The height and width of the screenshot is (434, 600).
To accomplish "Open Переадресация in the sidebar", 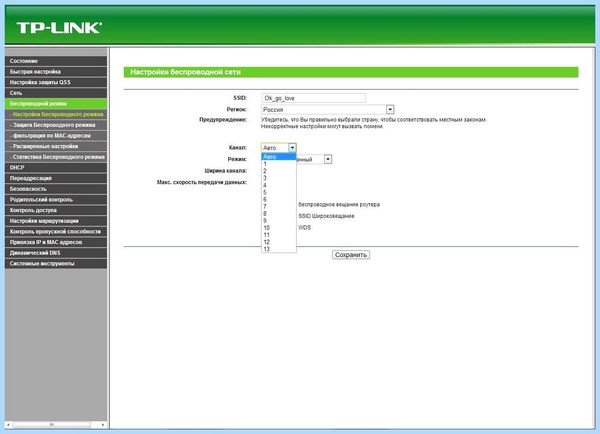I will pos(56,178).
